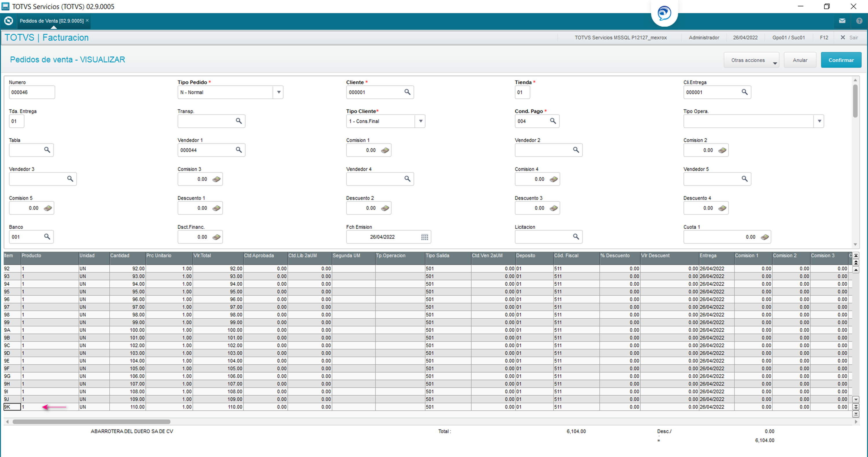Viewport: 868px width, 457px height.
Task: Open the help question mark icon
Action: tap(859, 21)
